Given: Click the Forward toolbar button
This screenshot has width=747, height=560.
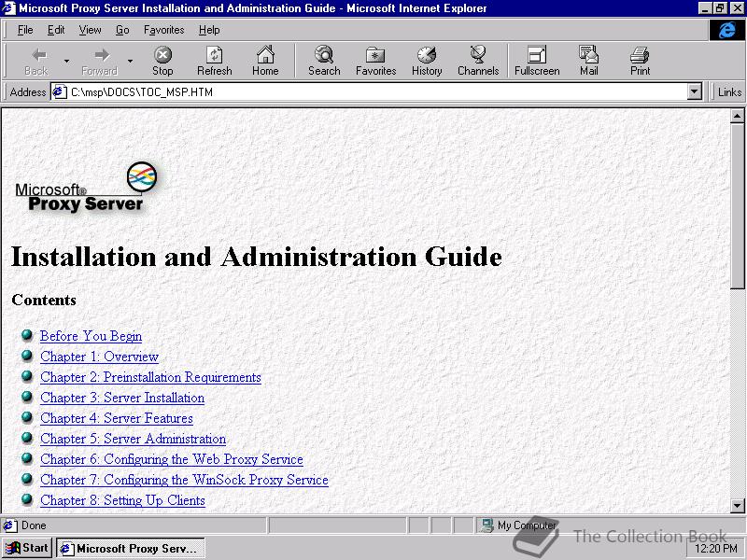Looking at the screenshot, I should tap(99, 62).
